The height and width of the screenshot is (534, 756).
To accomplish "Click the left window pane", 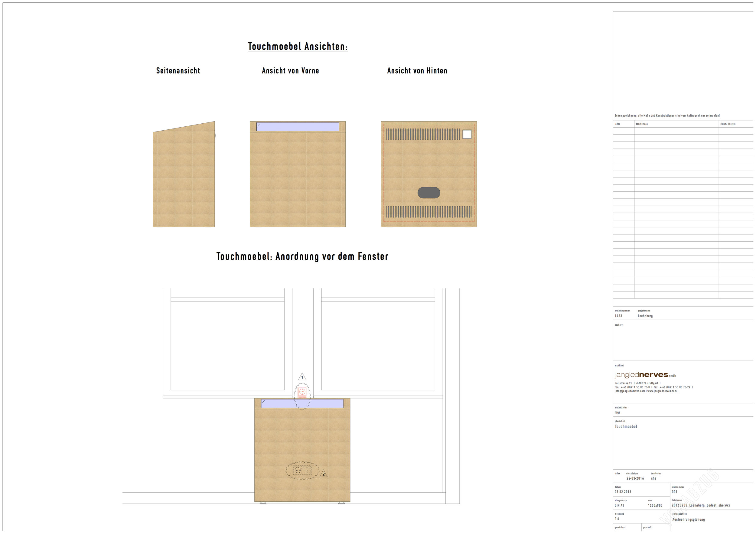I will 227,346.
